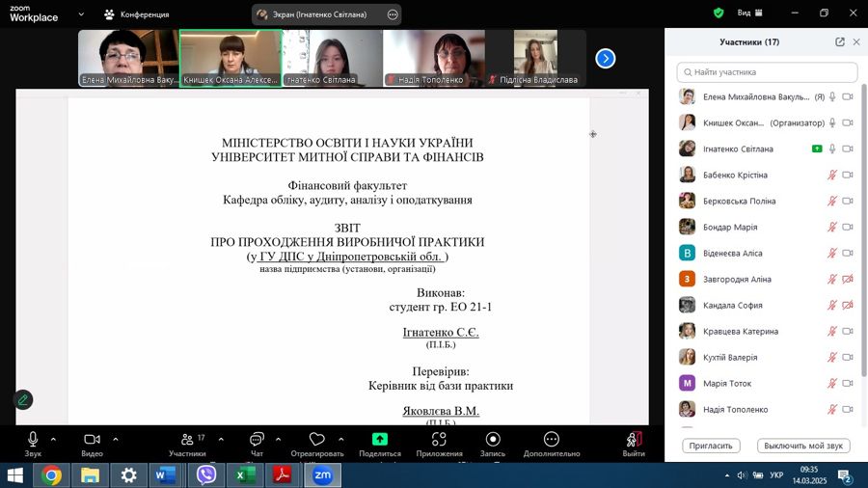The width and height of the screenshot is (868, 488).
Task: Click video thumbnail of Ігнатенко Світлана
Action: click(332, 58)
